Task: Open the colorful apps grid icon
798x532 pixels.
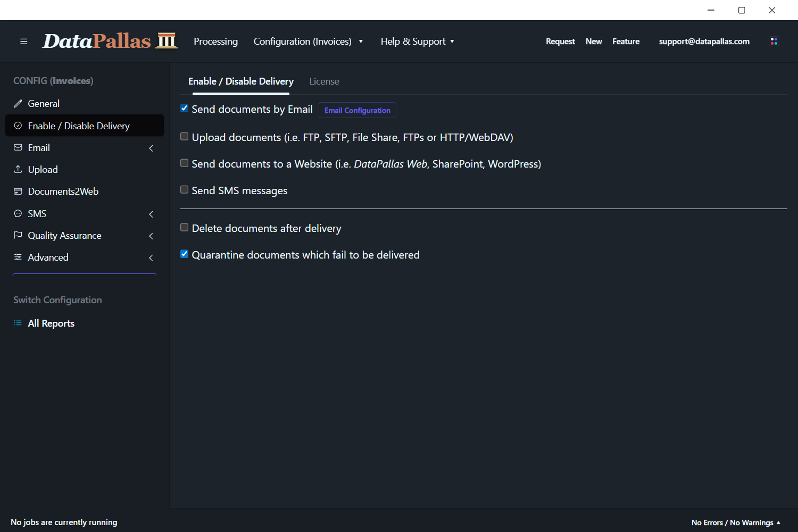Action: [774, 41]
